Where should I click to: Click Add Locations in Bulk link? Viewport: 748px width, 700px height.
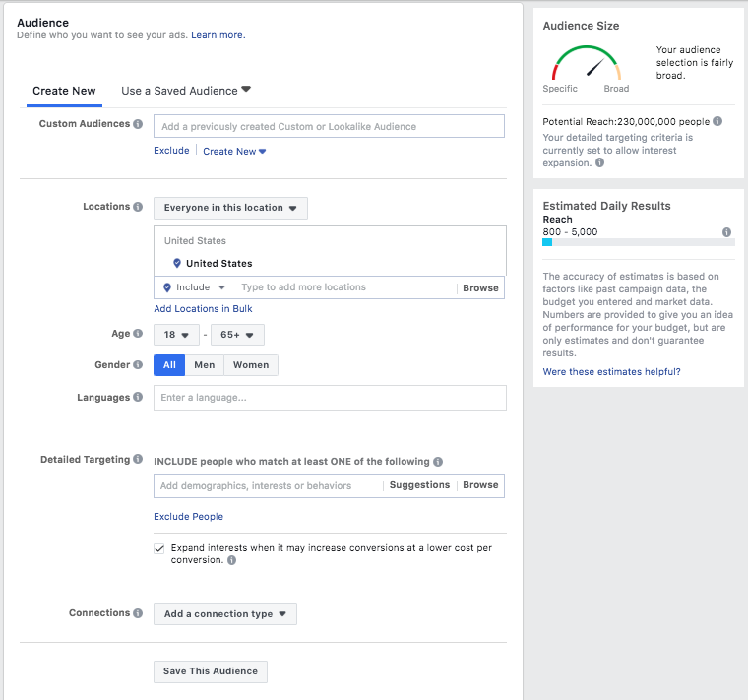[203, 309]
